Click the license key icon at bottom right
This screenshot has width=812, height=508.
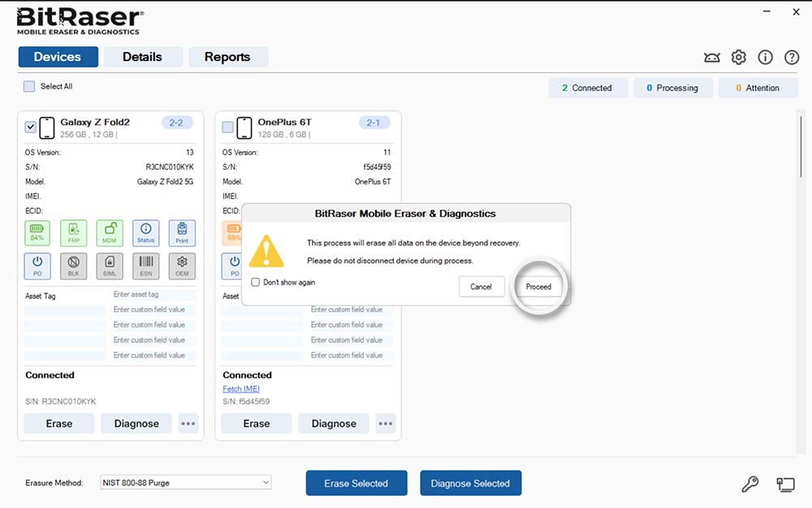[x=749, y=484]
